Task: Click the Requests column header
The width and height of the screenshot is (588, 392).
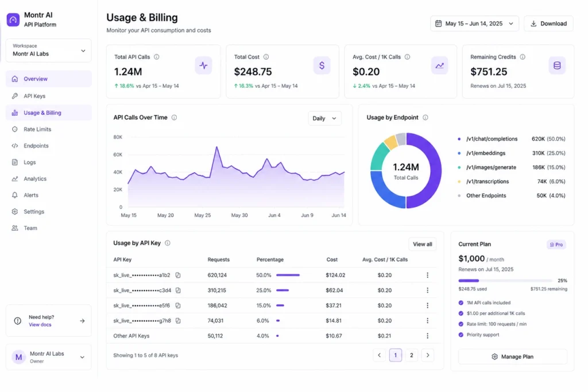Action: pos(218,260)
